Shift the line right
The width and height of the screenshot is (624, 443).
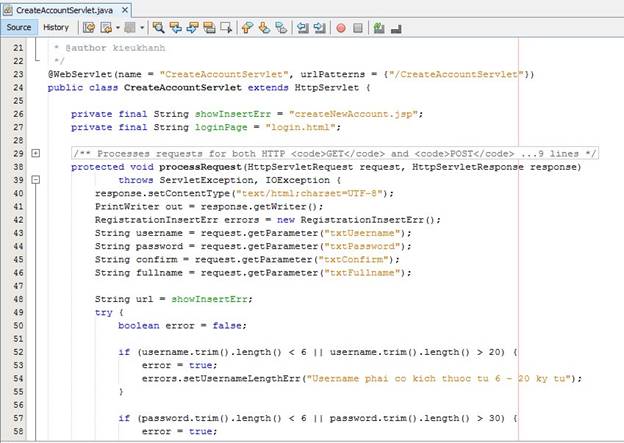(320, 27)
